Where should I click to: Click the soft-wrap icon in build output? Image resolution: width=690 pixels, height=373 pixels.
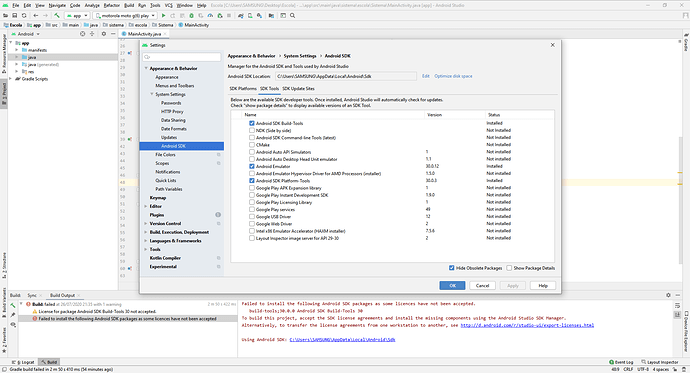tap(677, 305)
